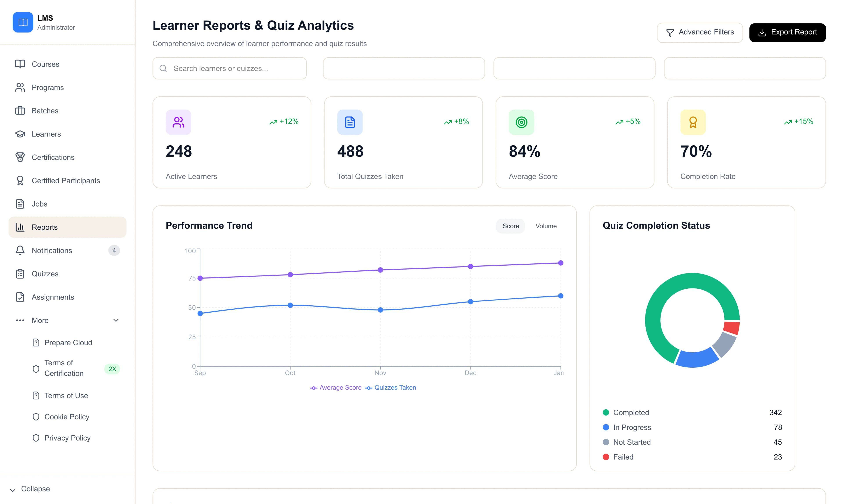Click the purple Active Learners card icon

point(178,122)
